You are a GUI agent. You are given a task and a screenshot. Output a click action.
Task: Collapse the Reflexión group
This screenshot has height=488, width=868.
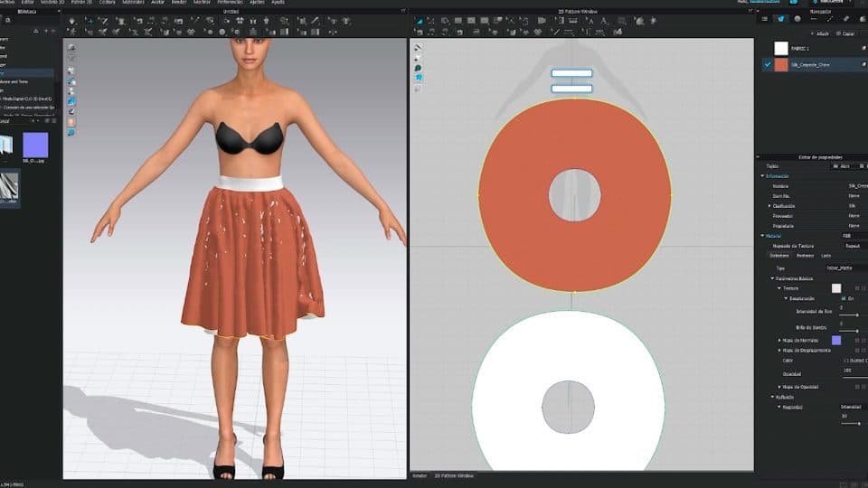pos(773,397)
